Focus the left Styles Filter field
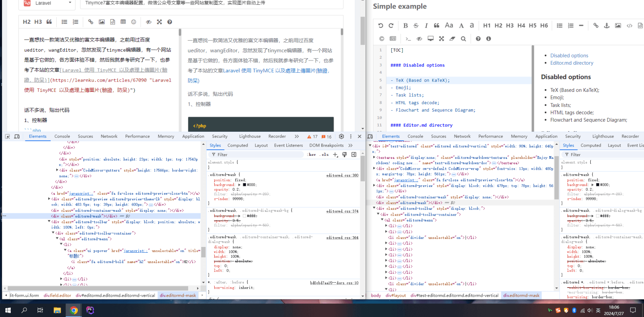 point(257,155)
